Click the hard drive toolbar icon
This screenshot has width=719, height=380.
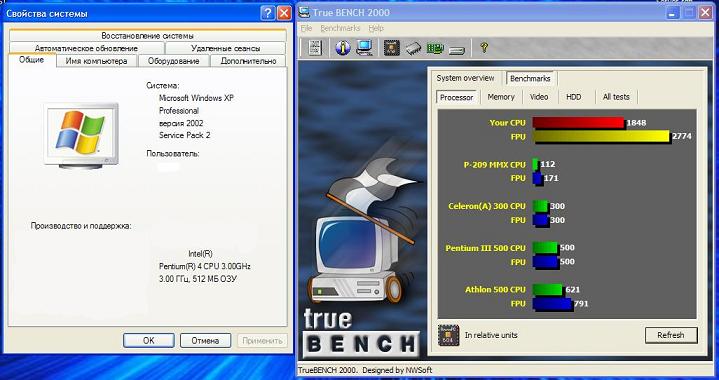(457, 50)
